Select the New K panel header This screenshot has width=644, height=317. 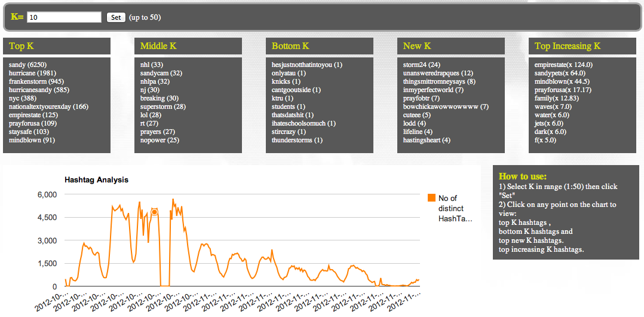click(x=451, y=46)
